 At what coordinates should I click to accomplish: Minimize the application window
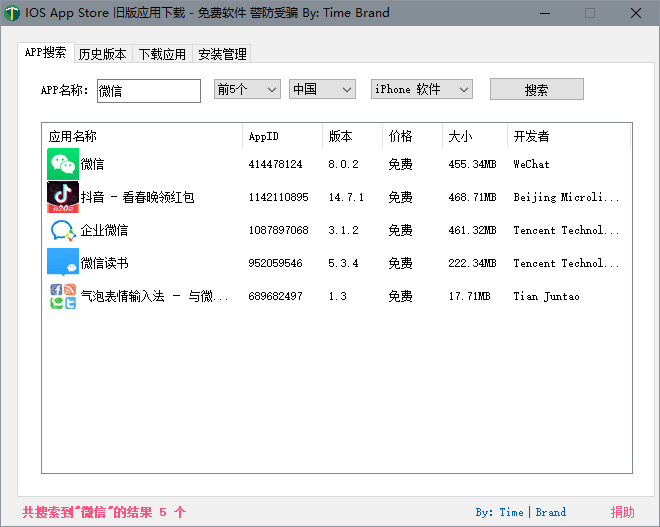coord(545,13)
